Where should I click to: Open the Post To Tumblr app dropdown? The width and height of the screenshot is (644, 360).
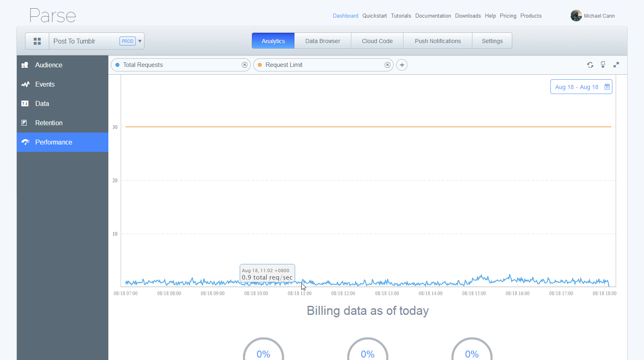click(140, 41)
